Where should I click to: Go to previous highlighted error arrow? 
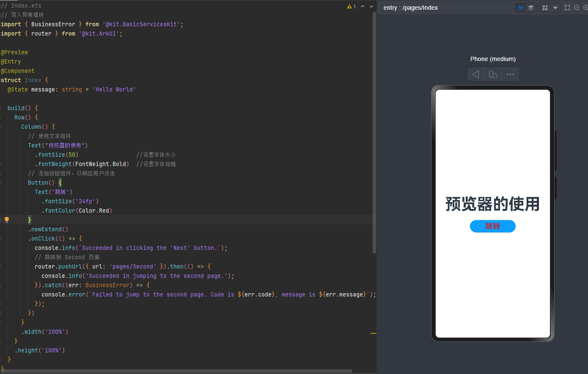tap(363, 6)
